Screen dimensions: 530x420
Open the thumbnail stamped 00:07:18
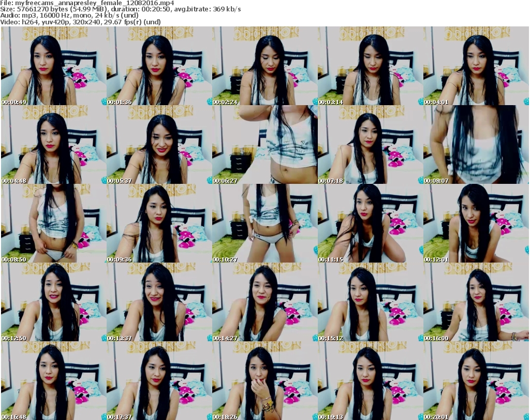click(x=371, y=144)
